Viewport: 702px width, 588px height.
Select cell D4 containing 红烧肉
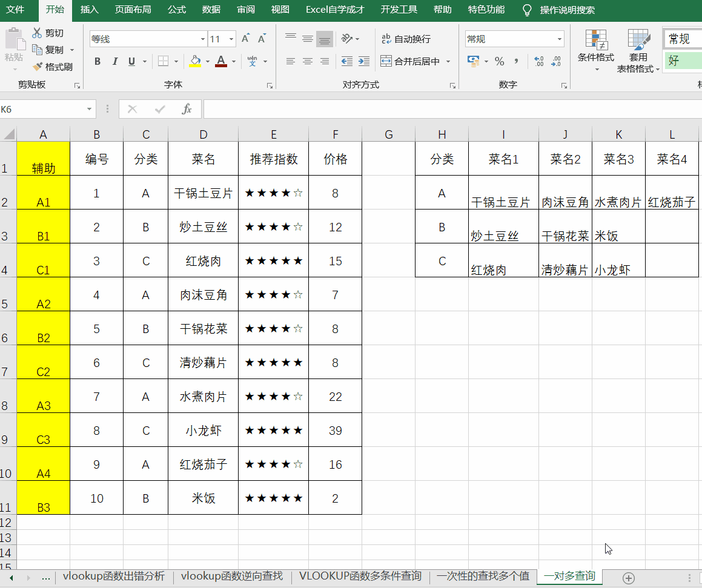(x=203, y=261)
